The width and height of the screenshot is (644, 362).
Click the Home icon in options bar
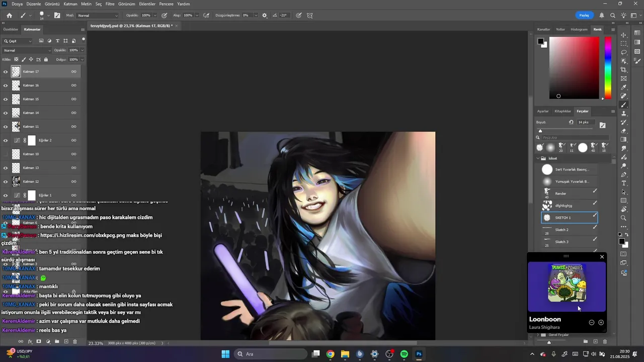(x=9, y=16)
